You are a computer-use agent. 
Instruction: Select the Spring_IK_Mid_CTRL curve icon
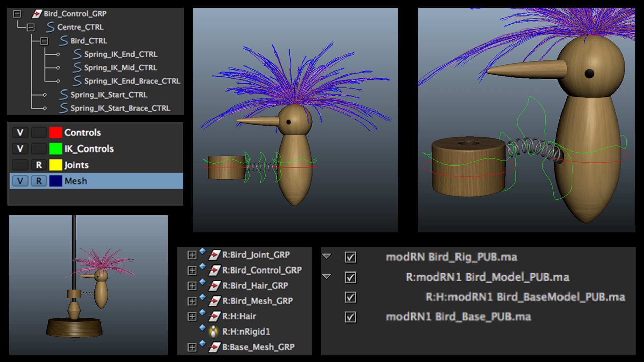point(77,68)
